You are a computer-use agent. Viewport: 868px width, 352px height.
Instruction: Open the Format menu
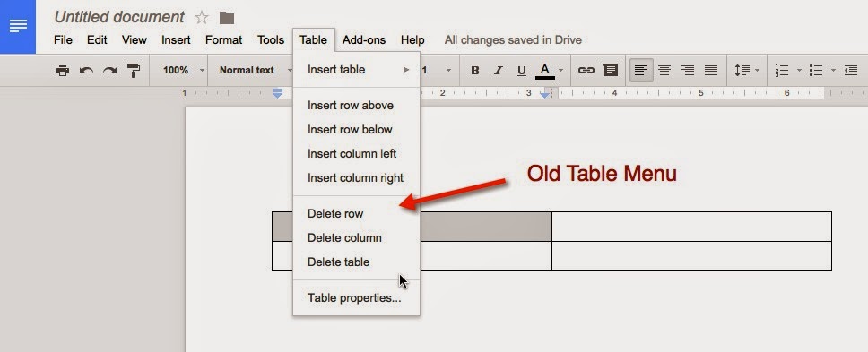[x=223, y=39]
